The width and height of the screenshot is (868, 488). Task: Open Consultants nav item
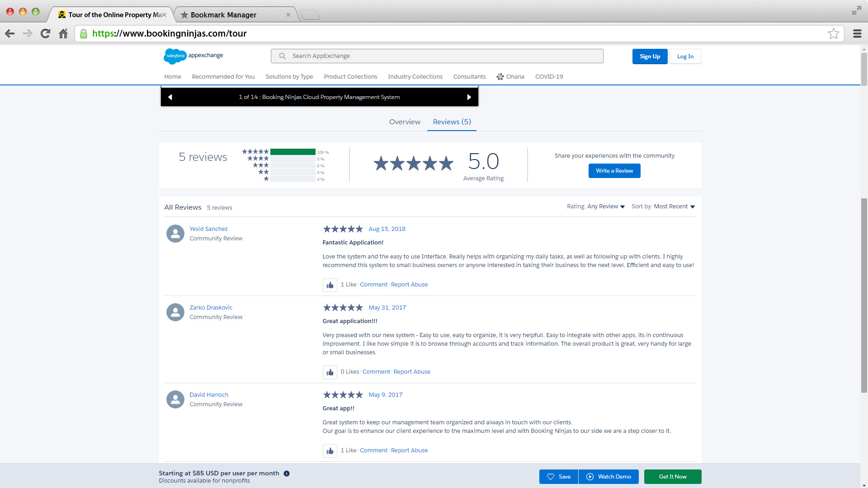click(x=469, y=77)
